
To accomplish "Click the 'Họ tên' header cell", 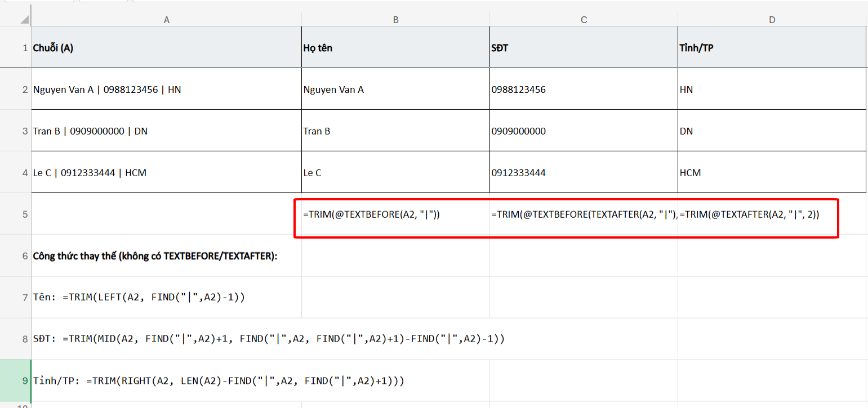I will pyautogui.click(x=395, y=48).
